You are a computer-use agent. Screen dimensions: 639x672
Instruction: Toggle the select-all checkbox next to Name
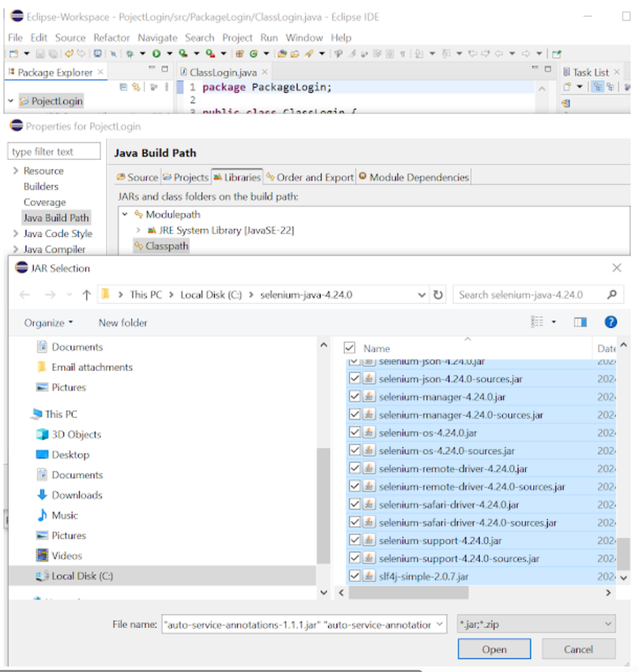(350, 347)
